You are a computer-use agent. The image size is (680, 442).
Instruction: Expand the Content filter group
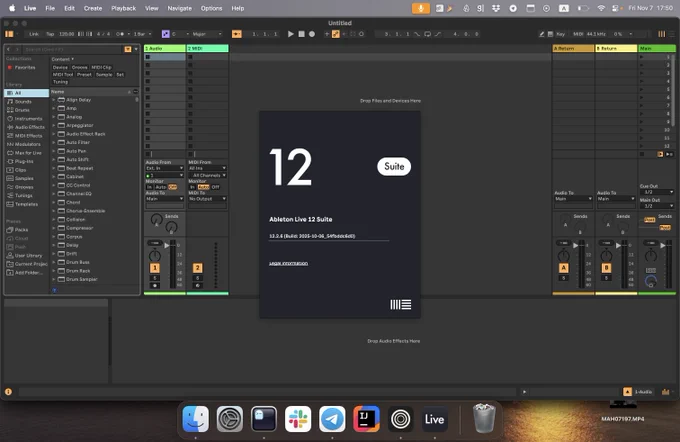62,59
